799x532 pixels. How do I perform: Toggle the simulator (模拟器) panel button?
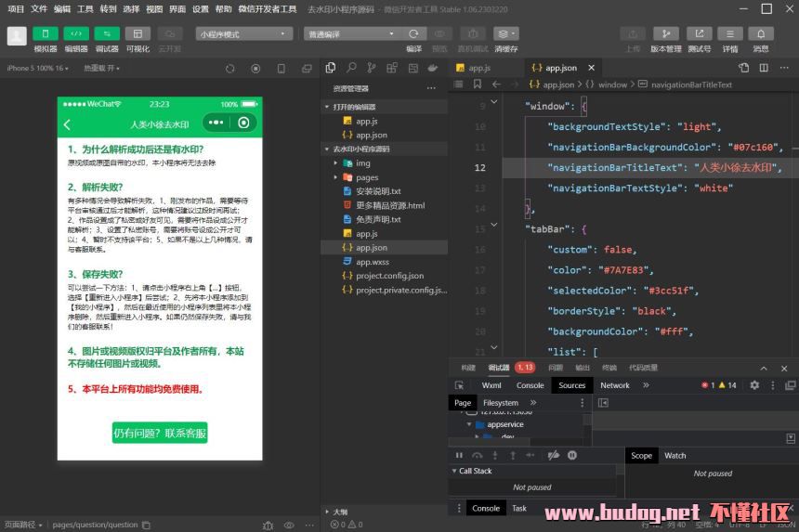45,34
